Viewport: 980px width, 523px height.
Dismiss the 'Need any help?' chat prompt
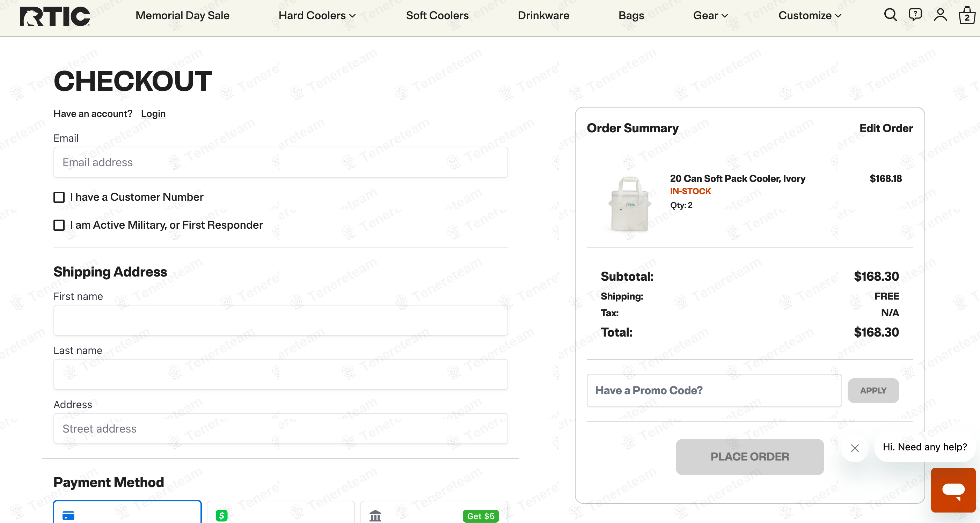coord(855,448)
